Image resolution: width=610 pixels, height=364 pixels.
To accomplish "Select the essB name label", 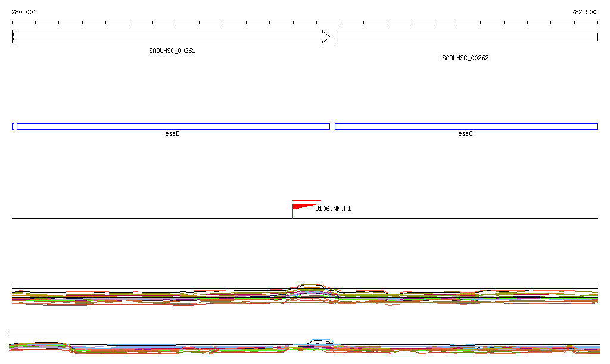I will pos(172,134).
